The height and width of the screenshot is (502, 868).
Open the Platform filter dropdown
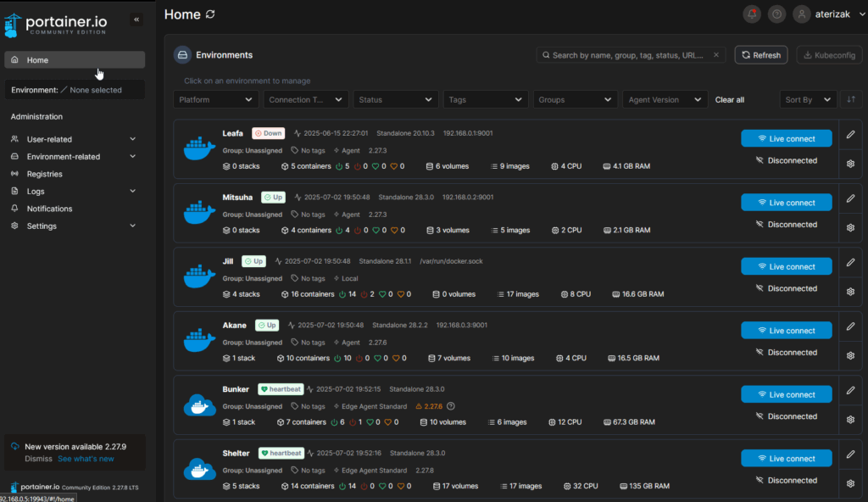tap(215, 100)
